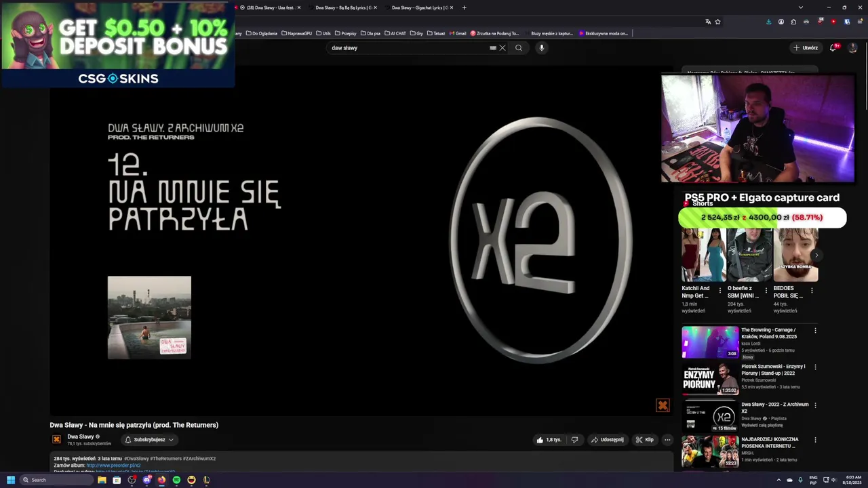Open the Utils bookmarks folder
Viewport: 868px width, 488px height.
click(323, 33)
